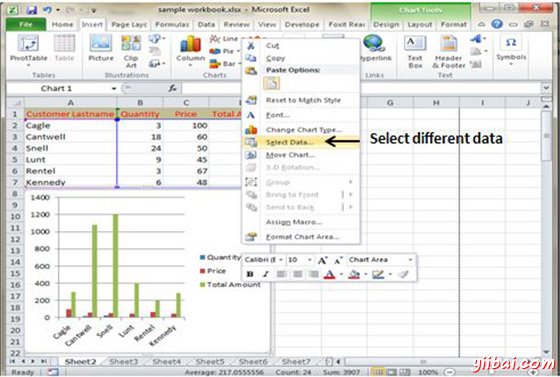This screenshot has width=560, height=377.
Task: Insert a Pie chart
Action: (222, 51)
